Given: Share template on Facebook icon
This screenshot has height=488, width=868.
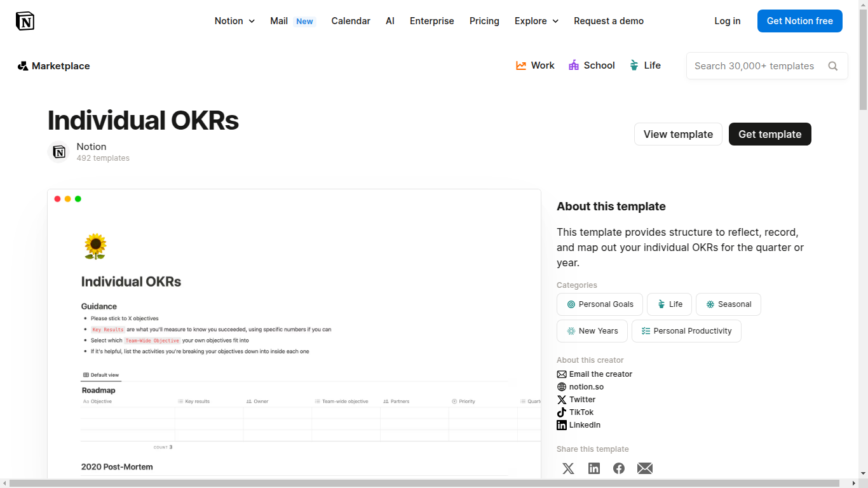Looking at the screenshot, I should 619,468.
